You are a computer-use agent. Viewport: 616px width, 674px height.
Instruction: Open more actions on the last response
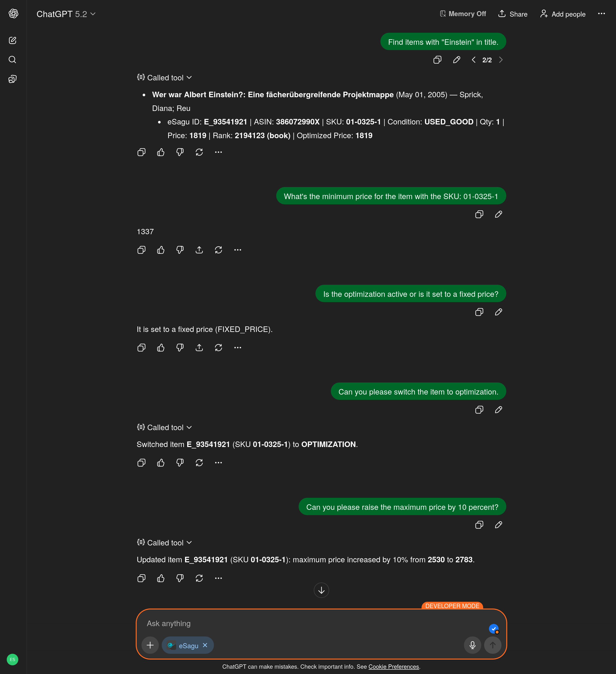[218, 578]
